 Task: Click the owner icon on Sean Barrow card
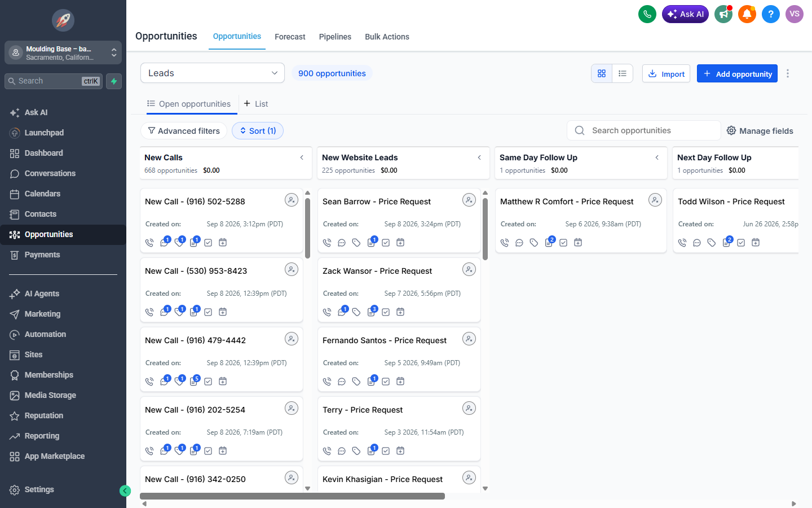click(469, 200)
